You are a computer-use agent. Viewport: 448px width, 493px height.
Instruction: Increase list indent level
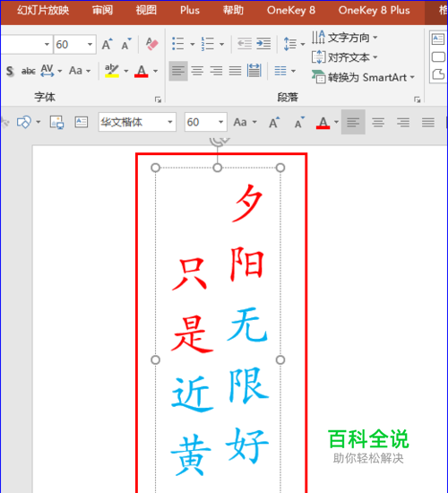coord(263,44)
